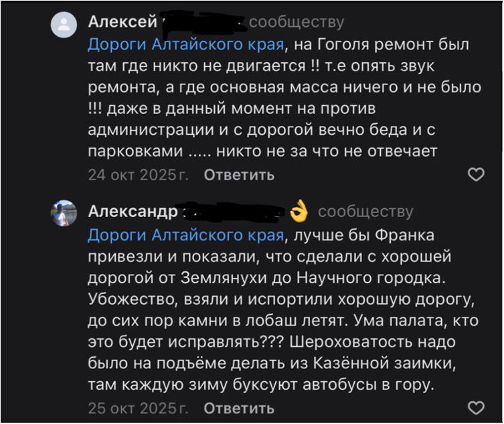This screenshot has width=504, height=424.
Task: Click the blacked-out surname next to Александр
Action: pyautogui.click(x=234, y=212)
